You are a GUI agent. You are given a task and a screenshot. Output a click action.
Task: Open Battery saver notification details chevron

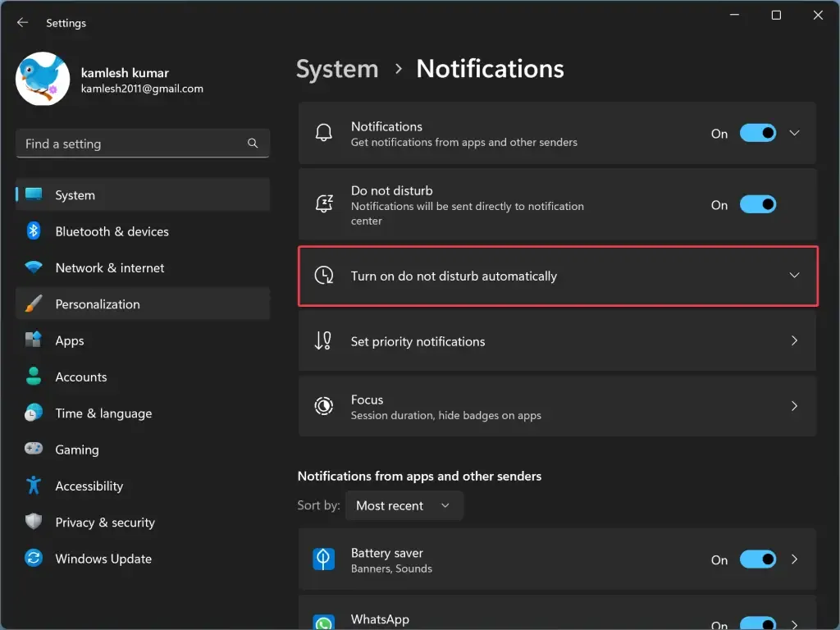[x=794, y=559]
